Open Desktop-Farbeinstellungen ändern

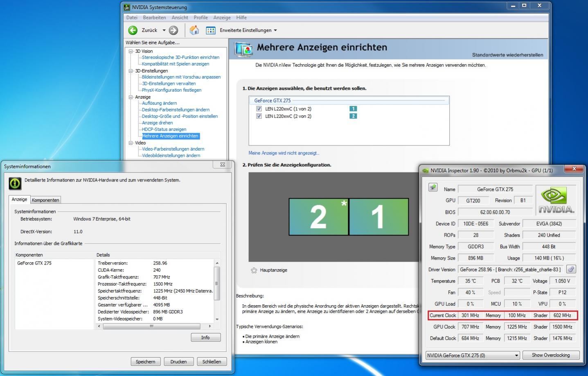(176, 110)
